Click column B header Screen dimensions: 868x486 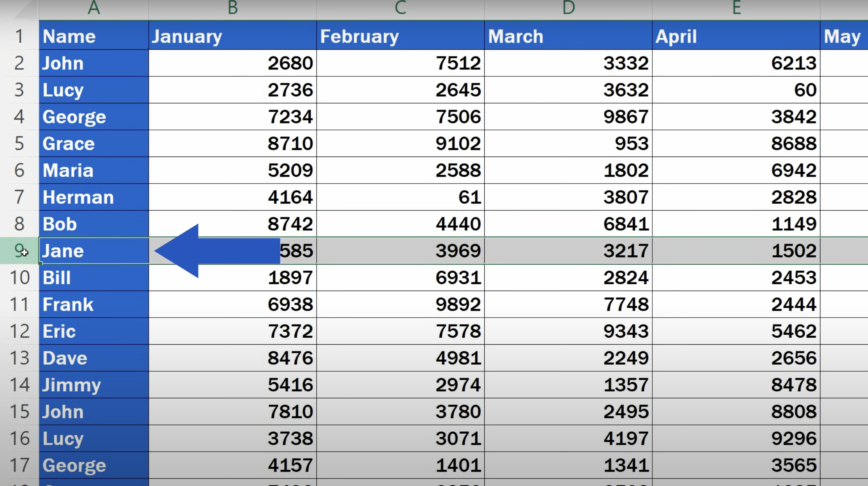[x=233, y=8]
